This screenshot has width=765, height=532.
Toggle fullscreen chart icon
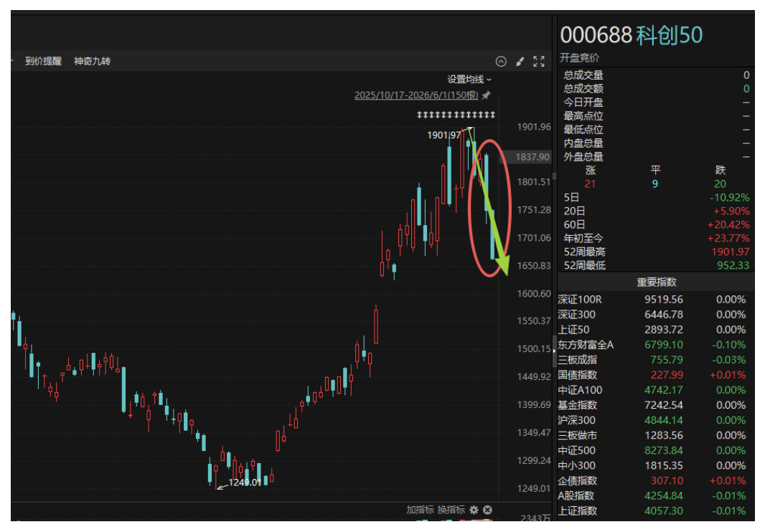click(539, 61)
